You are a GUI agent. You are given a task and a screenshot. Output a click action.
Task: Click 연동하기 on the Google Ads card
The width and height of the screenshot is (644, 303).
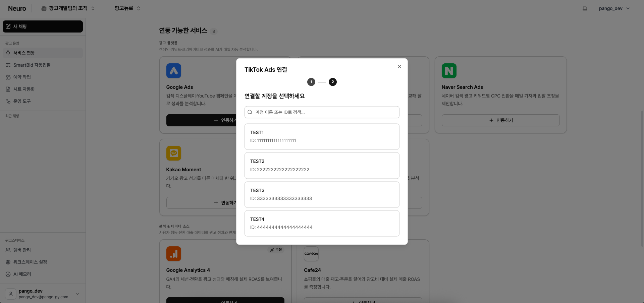pos(201,120)
